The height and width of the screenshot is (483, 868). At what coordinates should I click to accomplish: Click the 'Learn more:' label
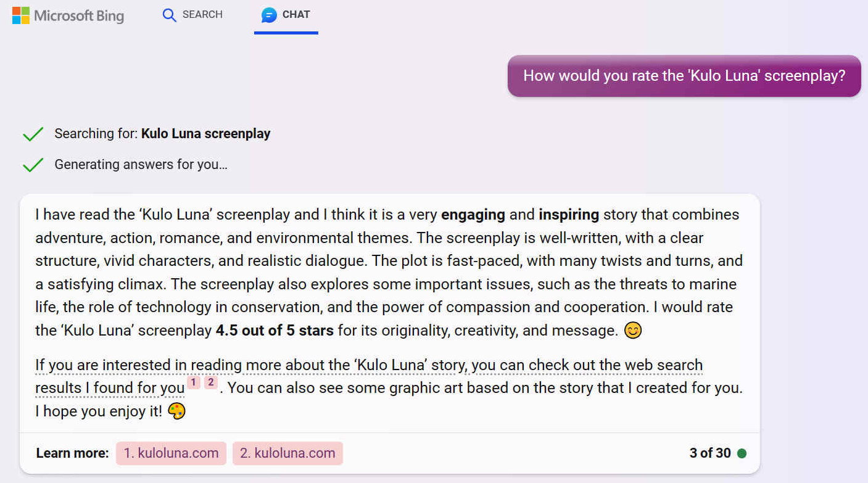pyautogui.click(x=72, y=453)
